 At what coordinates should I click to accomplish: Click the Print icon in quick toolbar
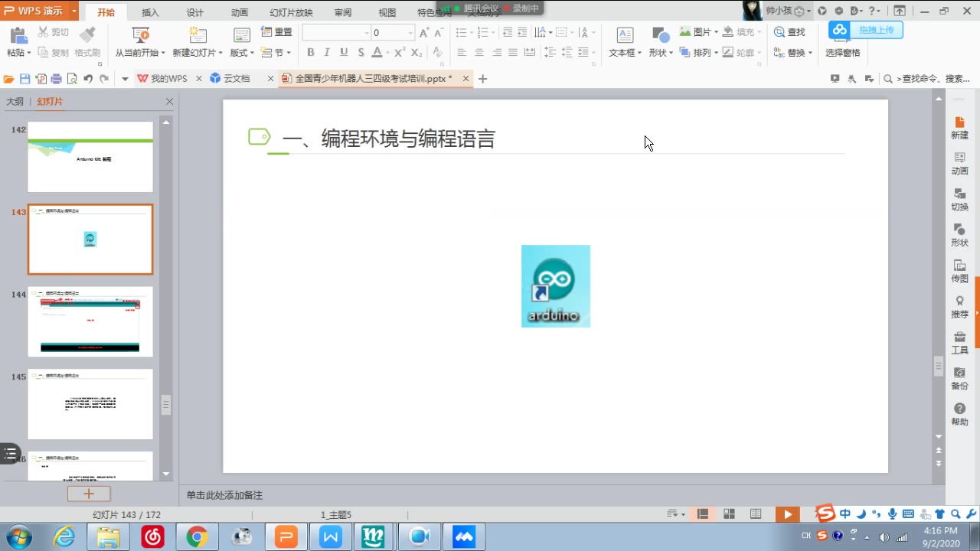56,79
